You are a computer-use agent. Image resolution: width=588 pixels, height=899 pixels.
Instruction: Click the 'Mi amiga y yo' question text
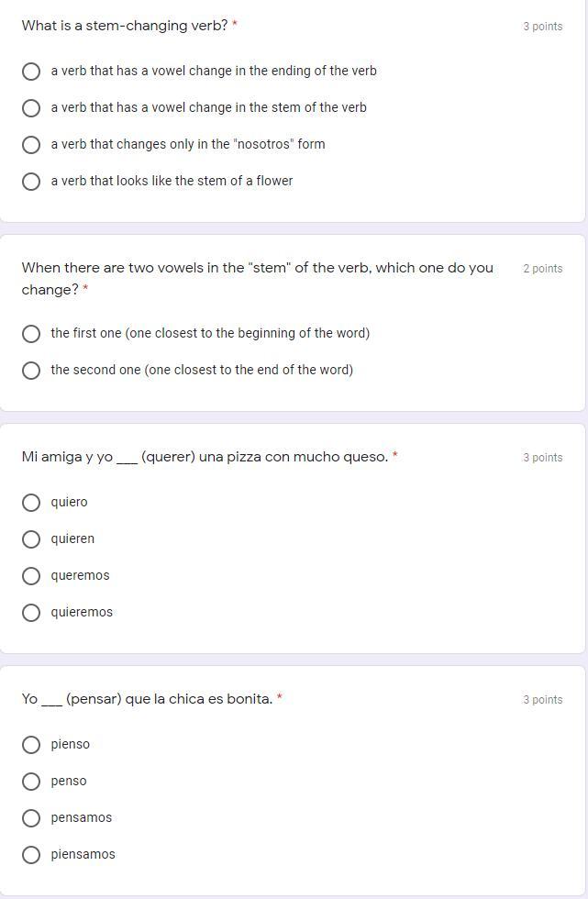(x=205, y=457)
